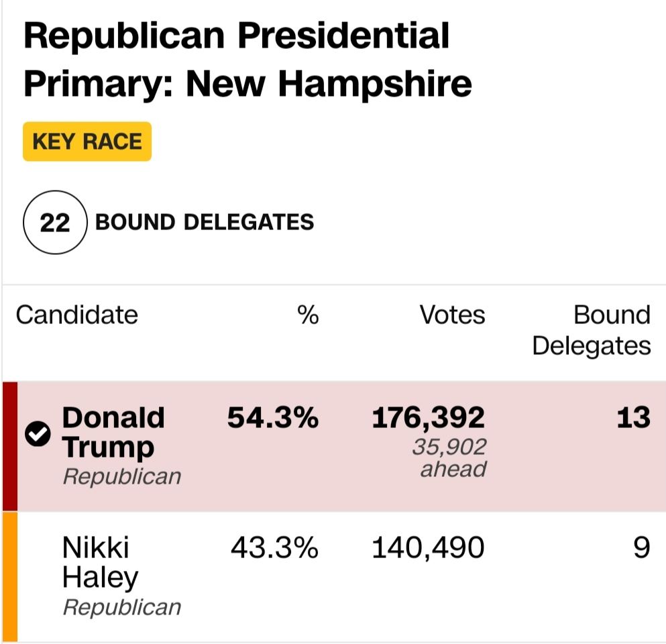Click the Candidate column header

click(x=76, y=315)
